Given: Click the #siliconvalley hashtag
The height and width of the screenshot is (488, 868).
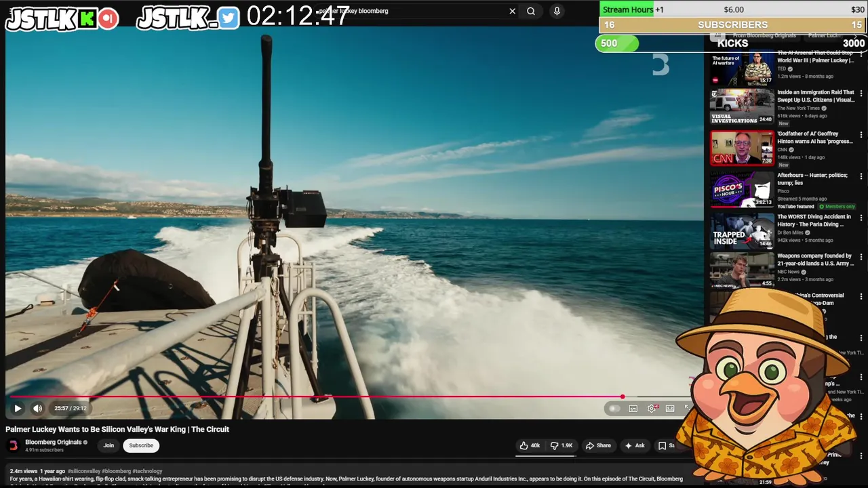Looking at the screenshot, I should 85,471.
